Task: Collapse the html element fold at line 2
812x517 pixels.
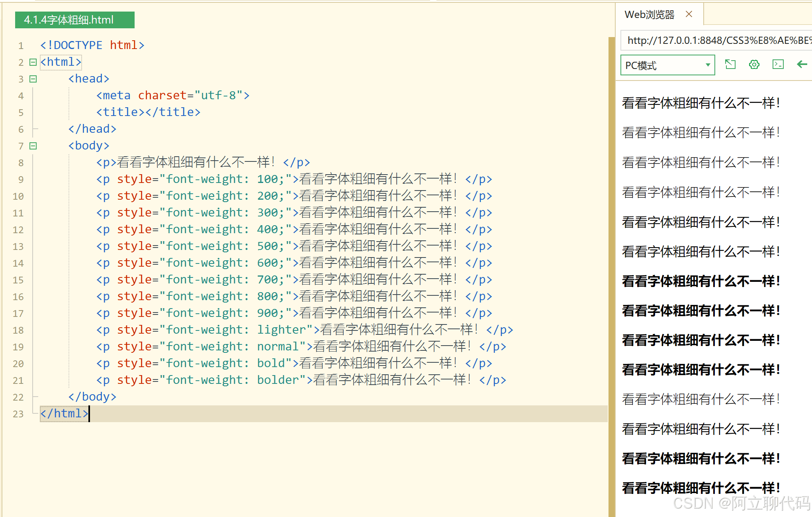Action: tap(33, 62)
